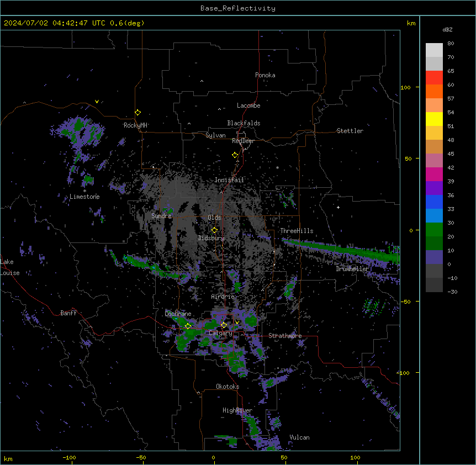The height and width of the screenshot is (465, 476).
Task: Click the Limestone label
Action: pyautogui.click(x=84, y=197)
